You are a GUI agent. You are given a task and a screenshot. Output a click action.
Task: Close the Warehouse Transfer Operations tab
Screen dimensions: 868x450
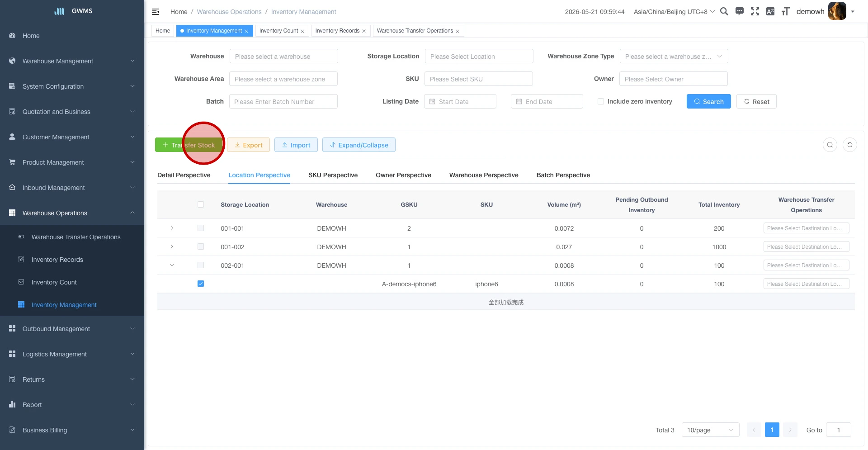[458, 31]
